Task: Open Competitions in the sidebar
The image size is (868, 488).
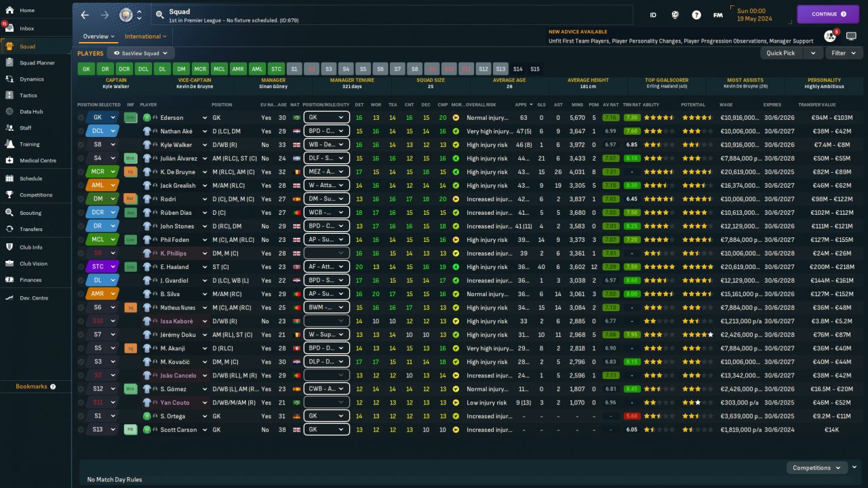Action: tap(36, 195)
